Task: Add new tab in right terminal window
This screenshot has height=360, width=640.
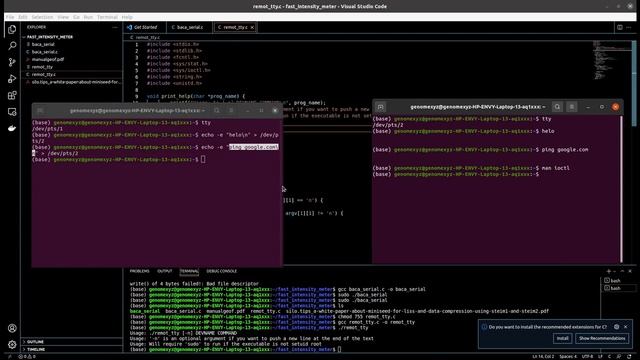Action: 380,107
